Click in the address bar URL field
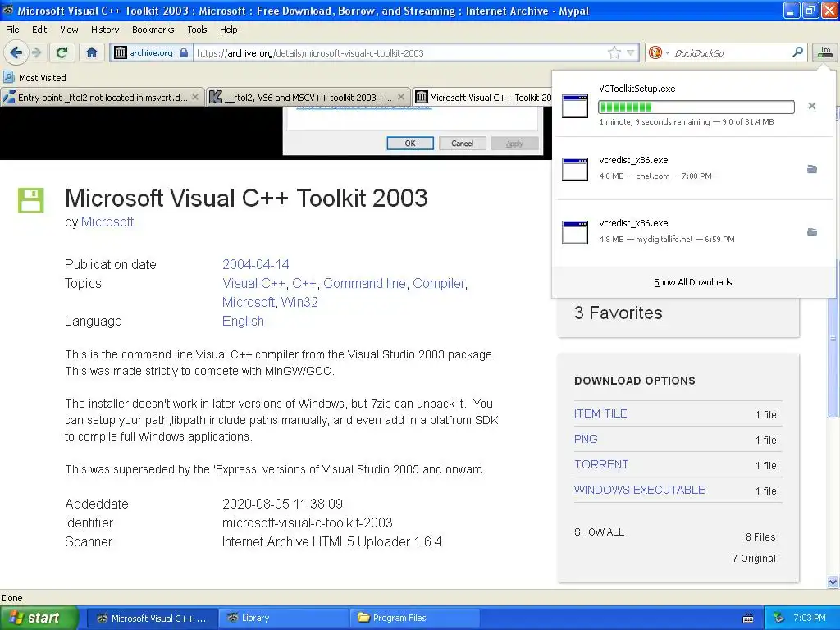Image resolution: width=840 pixels, height=630 pixels. coord(399,53)
